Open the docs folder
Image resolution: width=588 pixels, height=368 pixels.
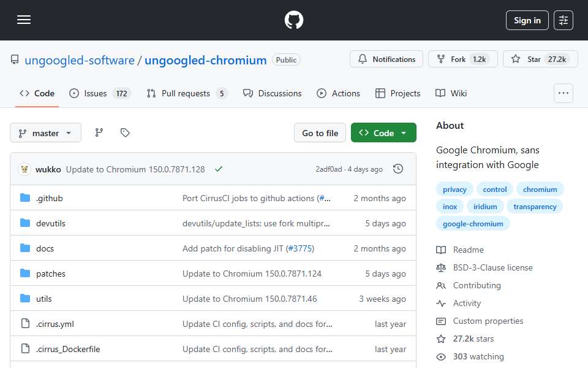tap(45, 248)
